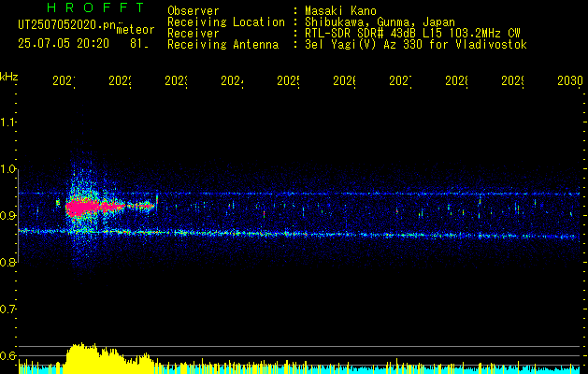The image size is (588, 374).
Task: Click the word meteor under the file name
Action: [136, 30]
